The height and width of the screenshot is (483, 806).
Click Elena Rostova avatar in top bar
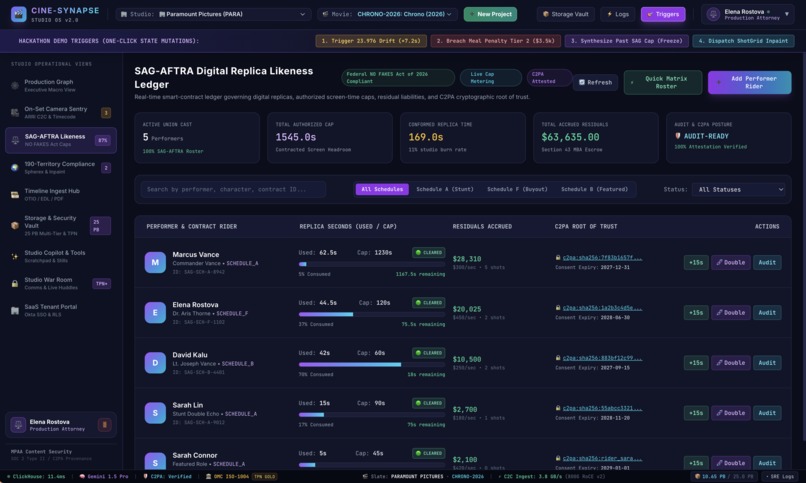pyautogui.click(x=713, y=14)
